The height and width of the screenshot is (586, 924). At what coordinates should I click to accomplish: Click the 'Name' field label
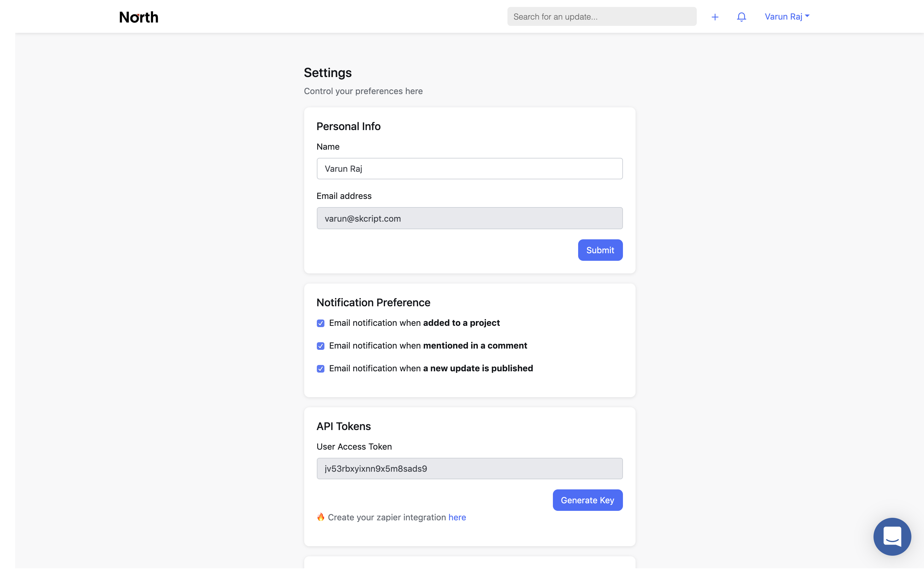(328, 147)
